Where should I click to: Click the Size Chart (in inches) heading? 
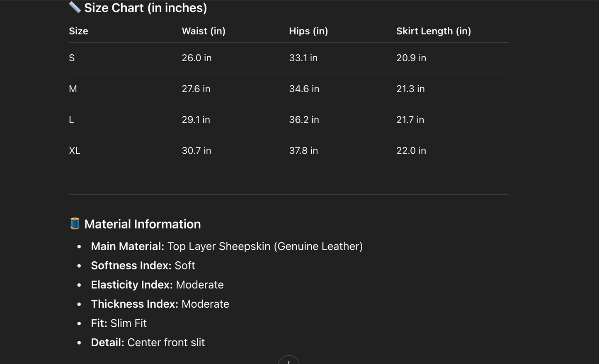click(x=146, y=8)
